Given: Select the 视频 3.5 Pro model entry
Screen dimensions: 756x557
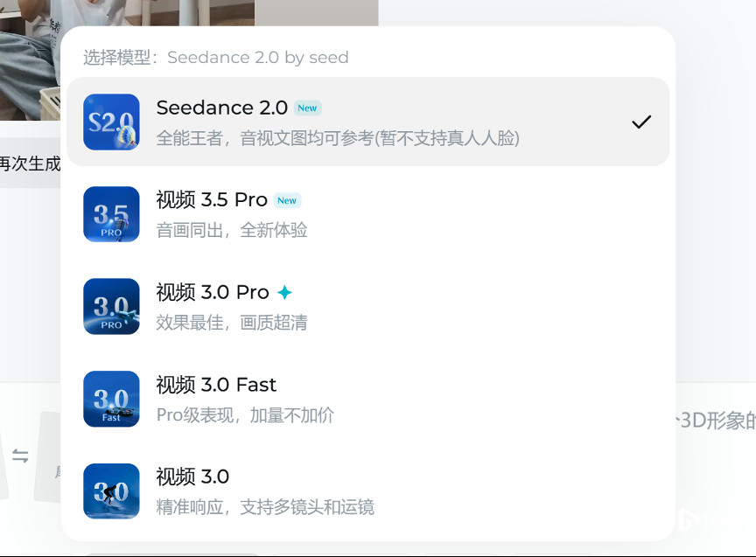Looking at the screenshot, I should click(367, 214).
